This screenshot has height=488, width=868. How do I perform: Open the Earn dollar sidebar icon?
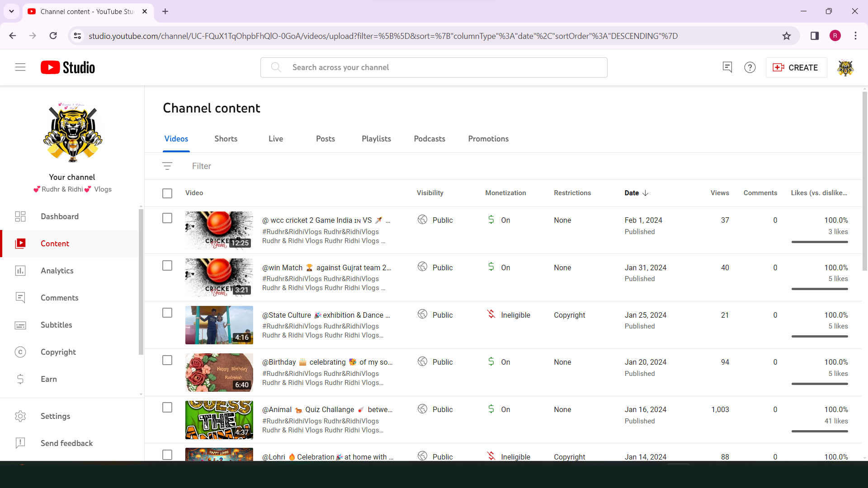click(20, 379)
